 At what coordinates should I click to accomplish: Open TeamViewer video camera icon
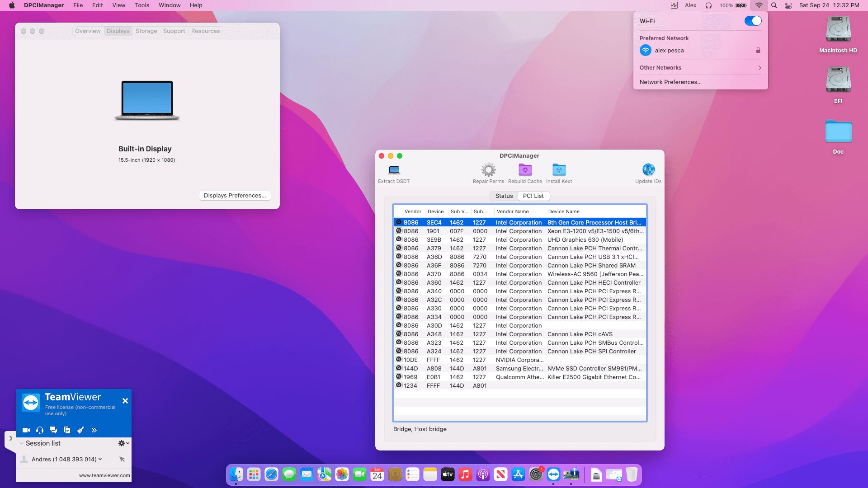[x=26, y=430]
